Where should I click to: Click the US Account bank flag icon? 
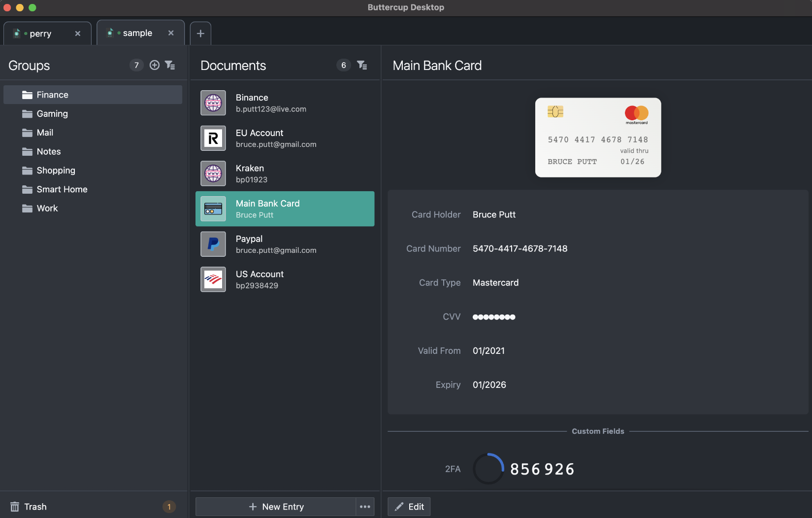click(213, 279)
